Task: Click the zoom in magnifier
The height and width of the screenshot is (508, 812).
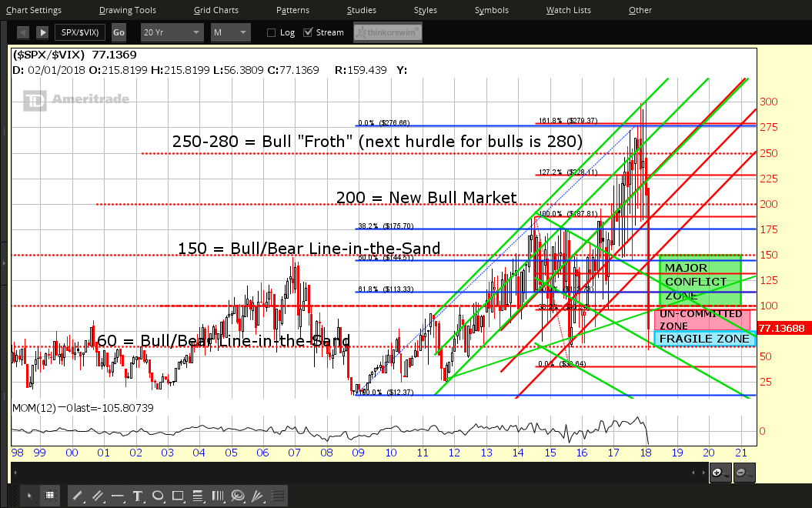Action: pyautogui.click(x=718, y=473)
